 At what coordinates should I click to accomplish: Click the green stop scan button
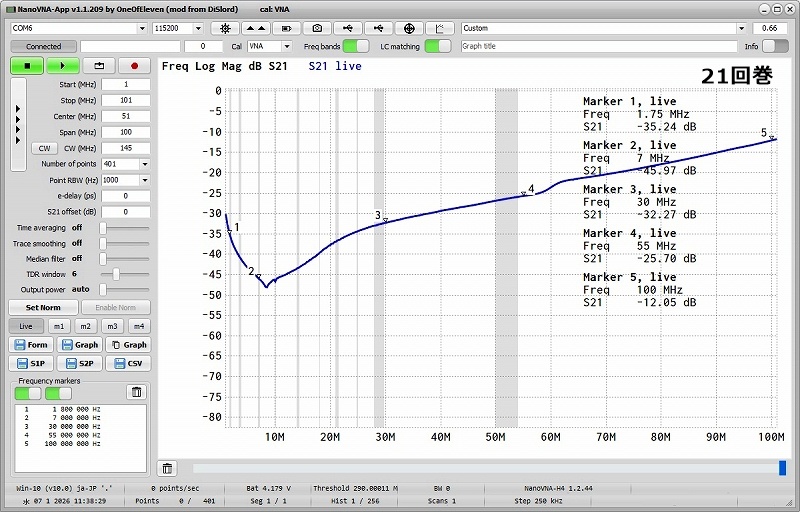coord(26,65)
